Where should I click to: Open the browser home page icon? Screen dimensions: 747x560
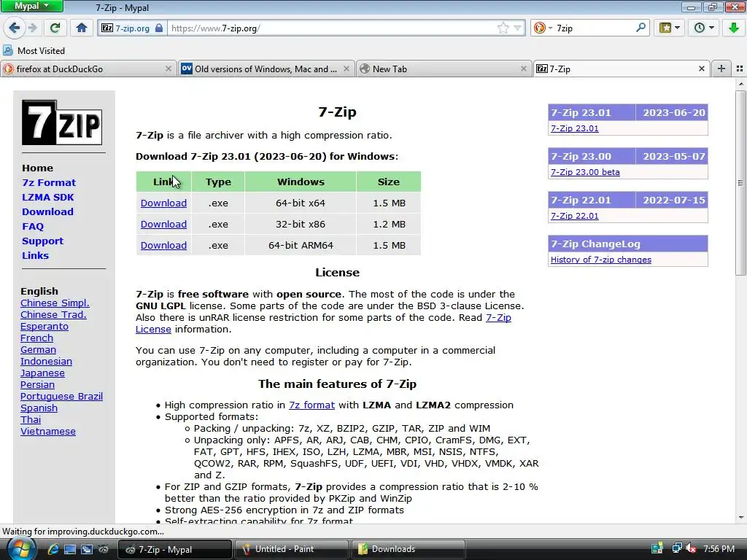coord(82,28)
